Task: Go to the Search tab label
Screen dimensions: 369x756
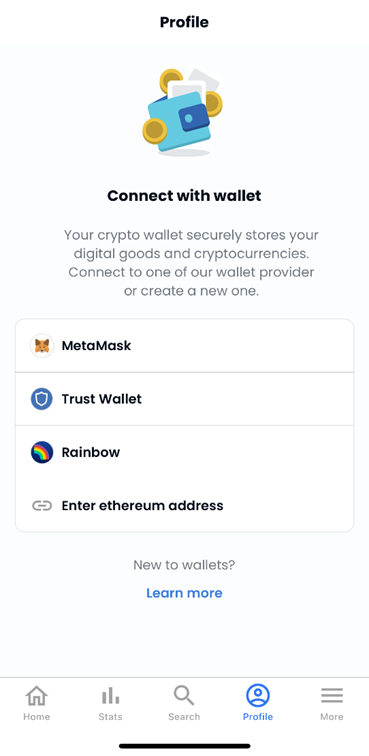Action: [184, 716]
